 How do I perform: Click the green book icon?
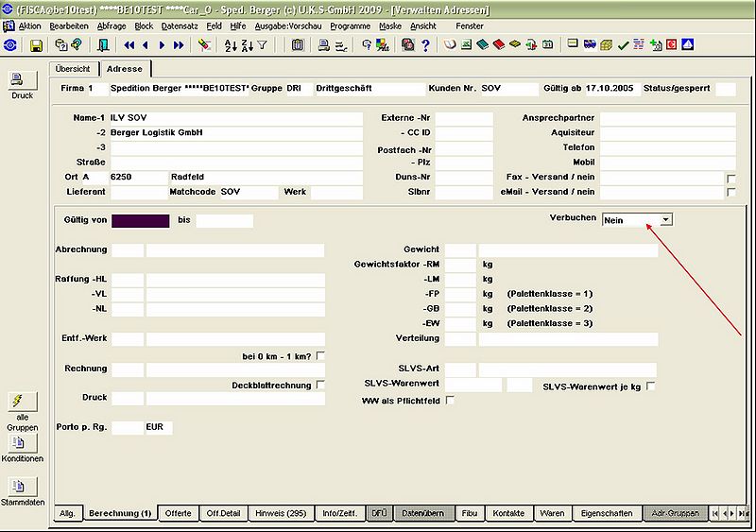click(482, 44)
